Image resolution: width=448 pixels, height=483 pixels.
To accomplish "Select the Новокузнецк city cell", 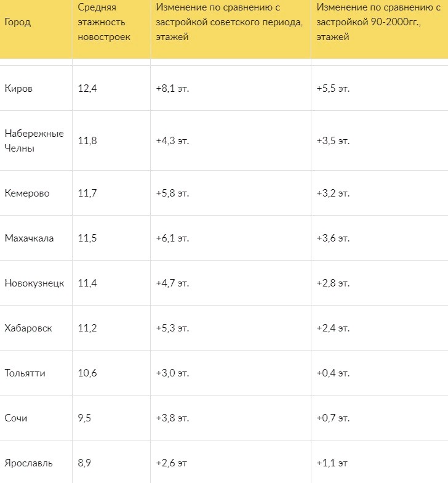I will [x=34, y=283].
